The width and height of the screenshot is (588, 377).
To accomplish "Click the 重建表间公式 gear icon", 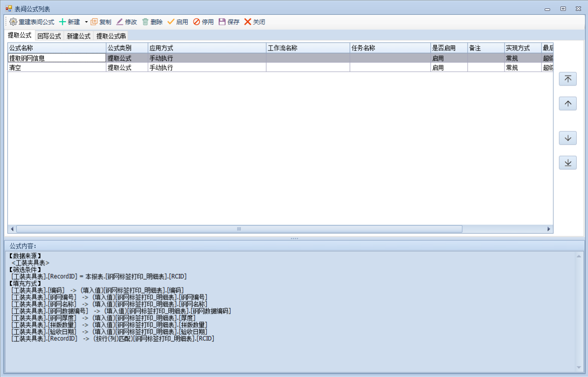I will pyautogui.click(x=13, y=22).
